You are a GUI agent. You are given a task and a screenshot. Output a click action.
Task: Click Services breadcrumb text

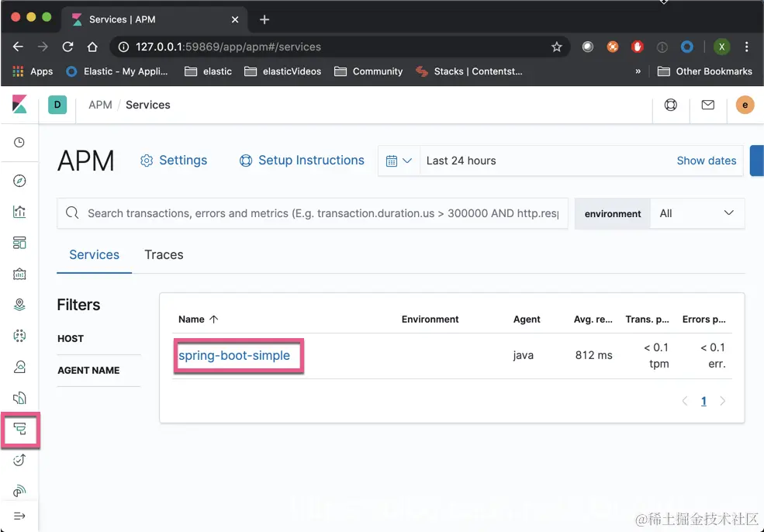[147, 105]
